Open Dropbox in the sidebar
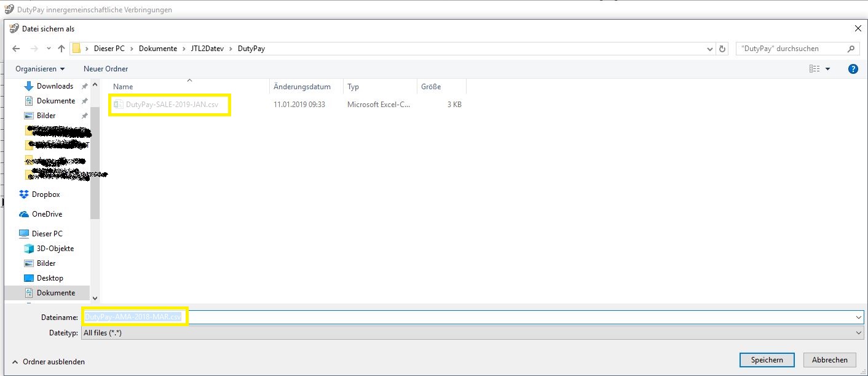 [x=45, y=194]
